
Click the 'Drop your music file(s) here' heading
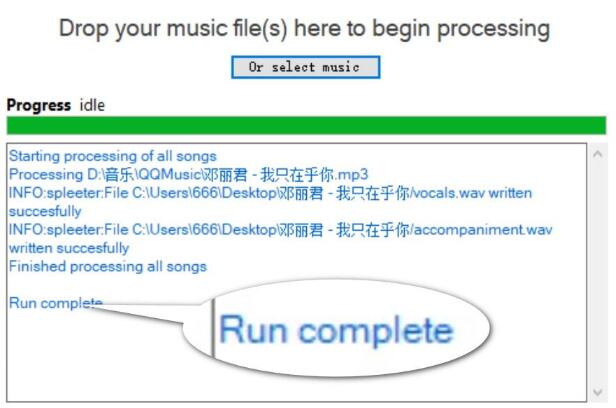(x=304, y=29)
